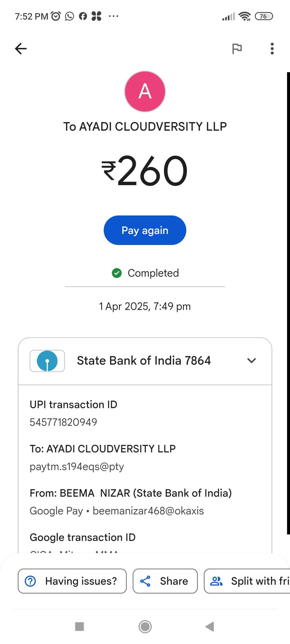Tap the pink recipient avatar A
The height and width of the screenshot is (644, 290).
pos(145,92)
